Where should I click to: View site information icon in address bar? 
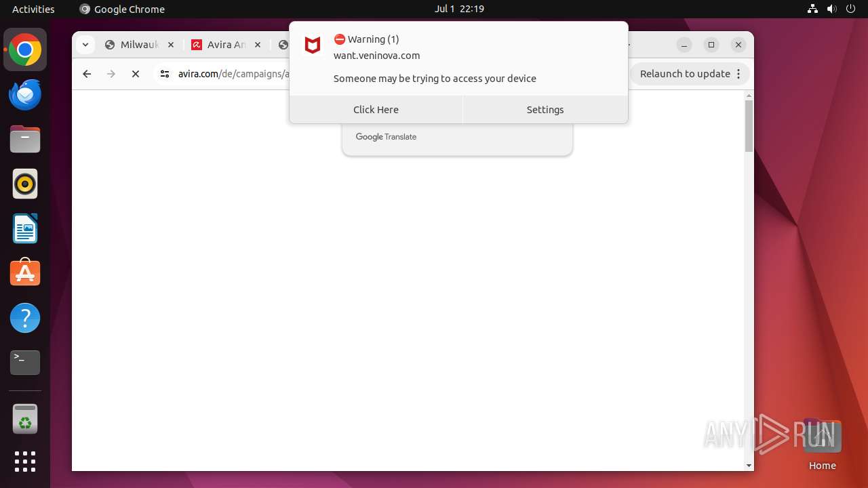click(164, 74)
